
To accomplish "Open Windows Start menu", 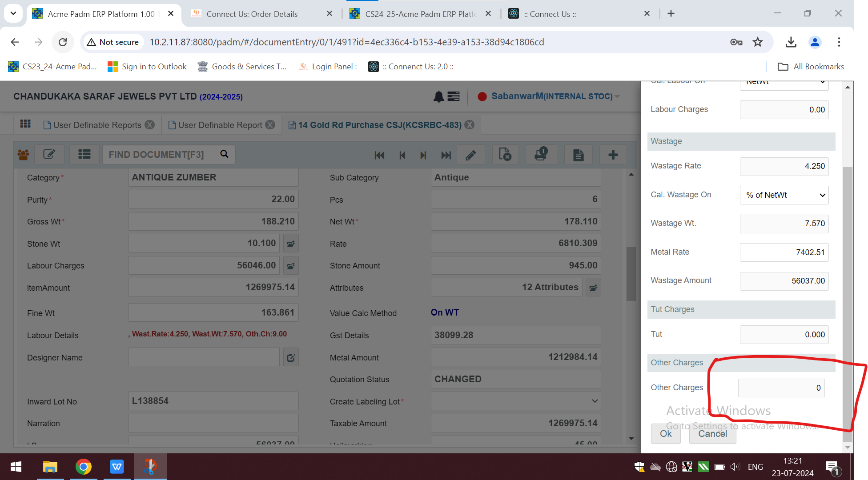I will click(x=16, y=467).
